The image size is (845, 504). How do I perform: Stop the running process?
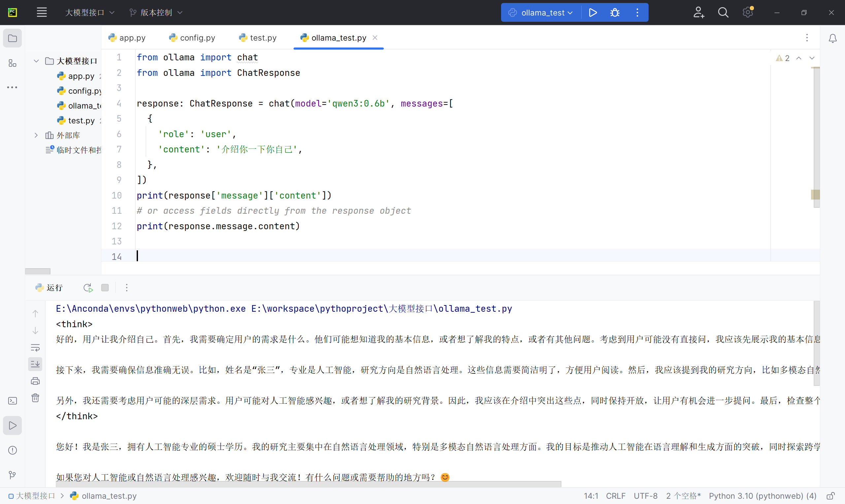click(x=105, y=288)
